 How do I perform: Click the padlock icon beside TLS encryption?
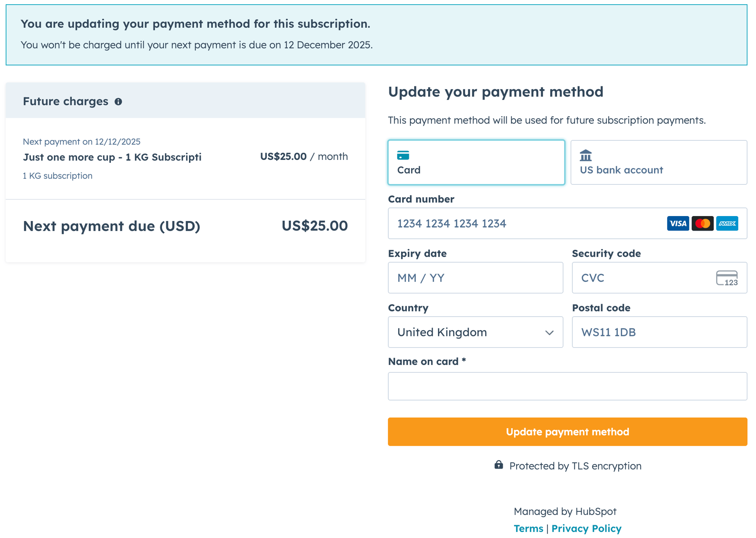tap(498, 465)
